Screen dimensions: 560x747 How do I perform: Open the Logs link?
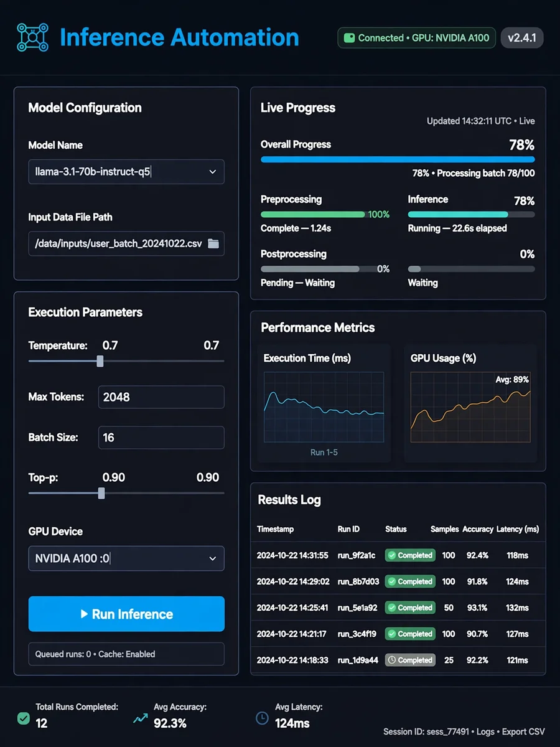[x=485, y=731]
